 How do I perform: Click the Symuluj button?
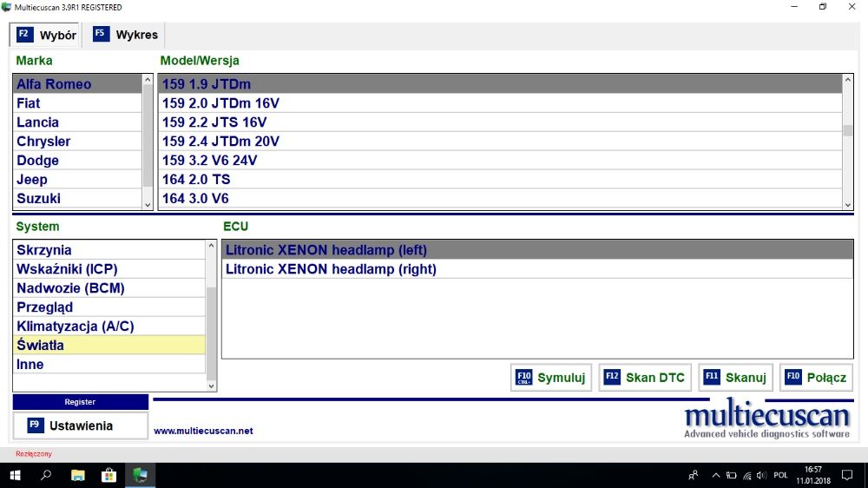coord(551,378)
